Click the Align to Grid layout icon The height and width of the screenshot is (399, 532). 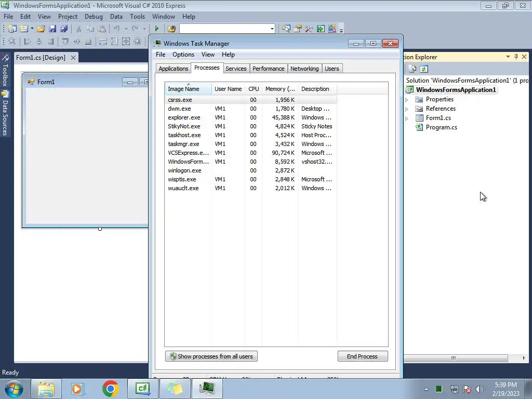coord(12,42)
